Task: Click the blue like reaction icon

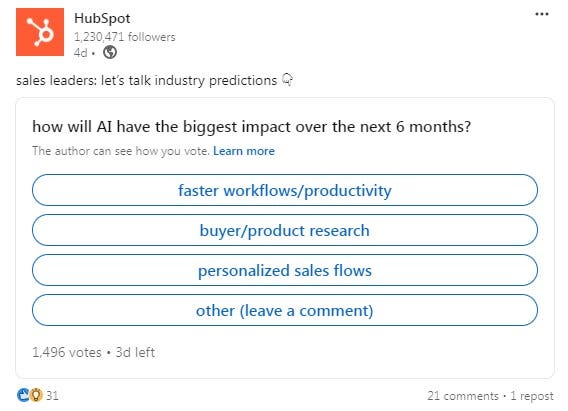Action: tap(23, 395)
